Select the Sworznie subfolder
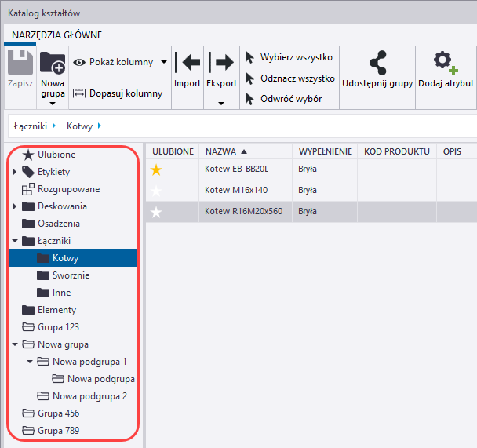 point(70,275)
